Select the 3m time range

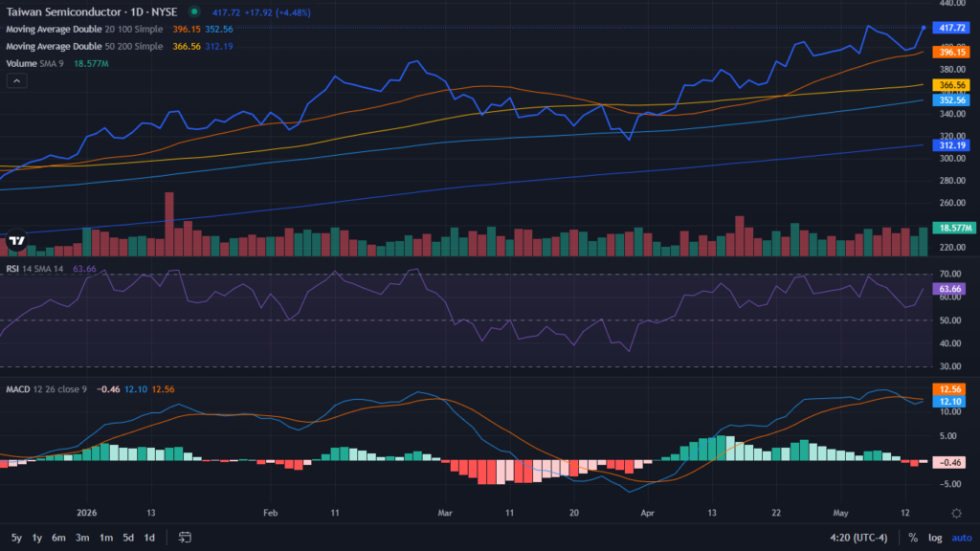coord(82,538)
